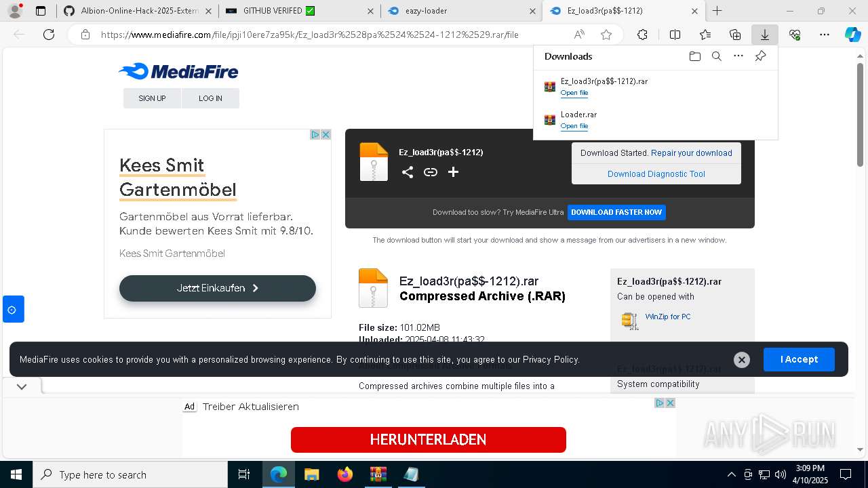
Task: Click the WinZip for PC link
Action: 668,317
